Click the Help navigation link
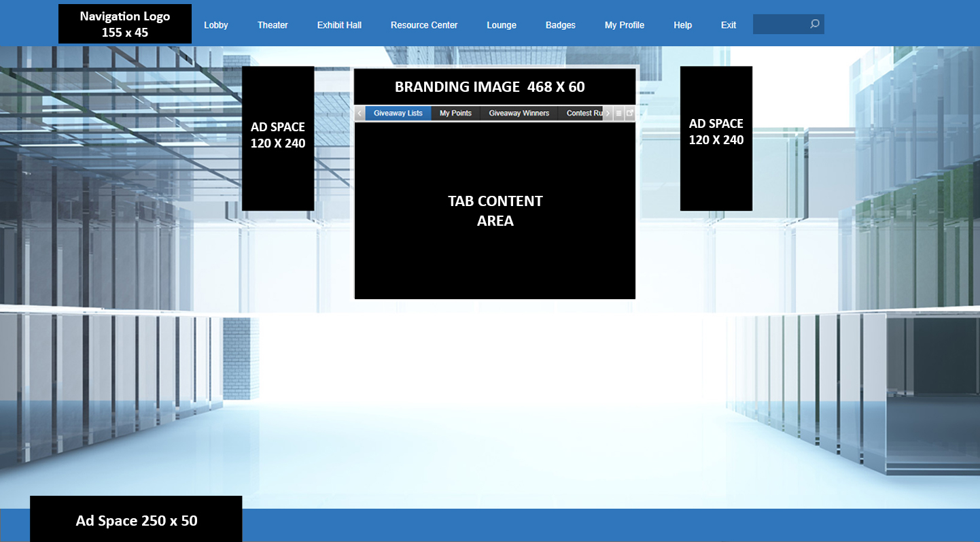The height and width of the screenshot is (542, 980). click(x=683, y=25)
